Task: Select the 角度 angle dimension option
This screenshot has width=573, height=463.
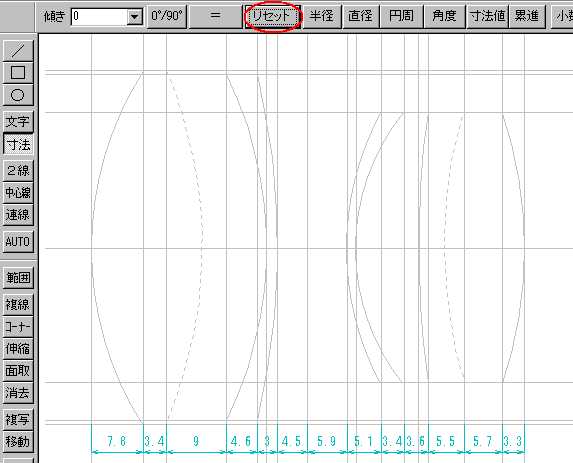Action: 444,16
